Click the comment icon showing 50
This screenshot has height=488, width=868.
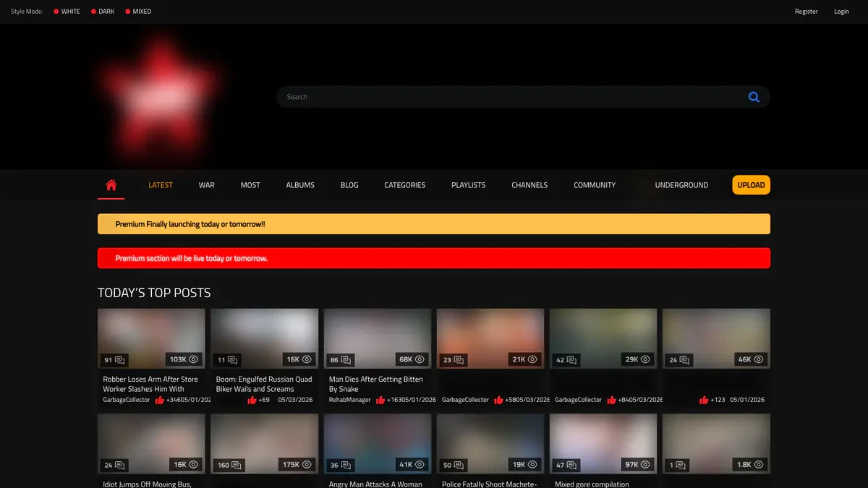tap(459, 466)
